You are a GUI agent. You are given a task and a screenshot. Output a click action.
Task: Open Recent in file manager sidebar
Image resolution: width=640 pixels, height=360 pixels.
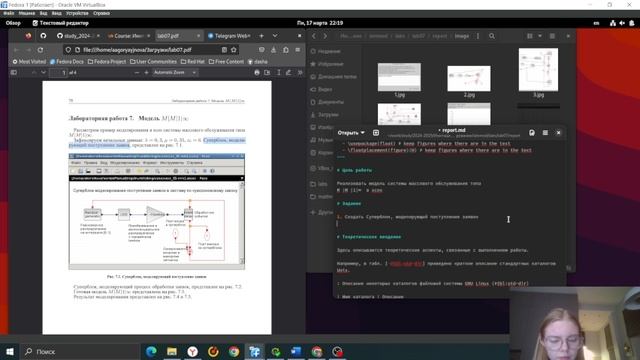(326, 51)
